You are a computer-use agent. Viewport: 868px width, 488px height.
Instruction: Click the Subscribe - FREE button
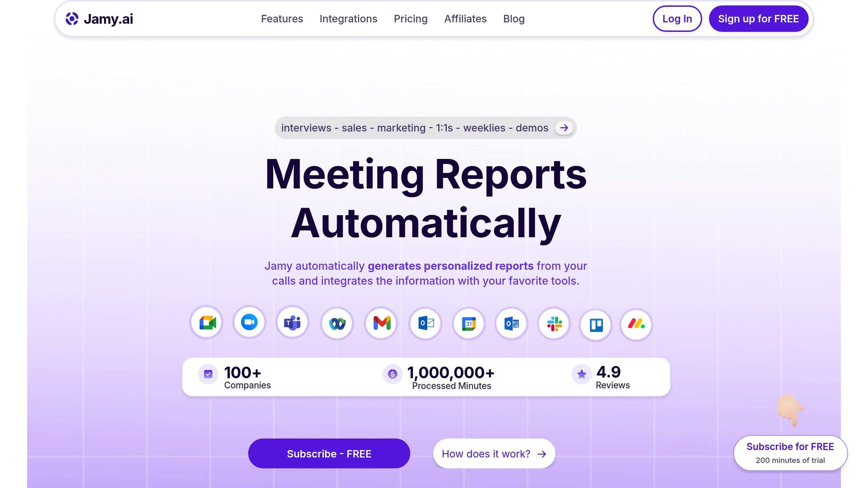point(329,454)
